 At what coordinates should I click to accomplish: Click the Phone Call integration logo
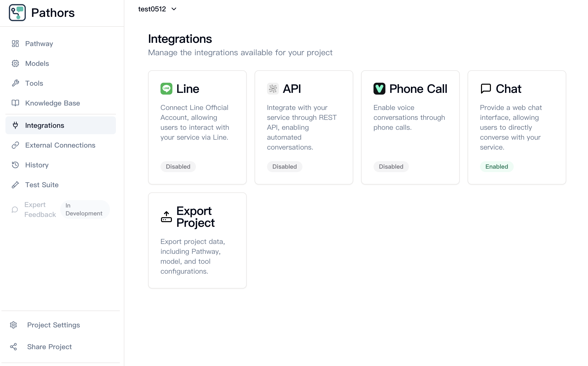coord(379,89)
